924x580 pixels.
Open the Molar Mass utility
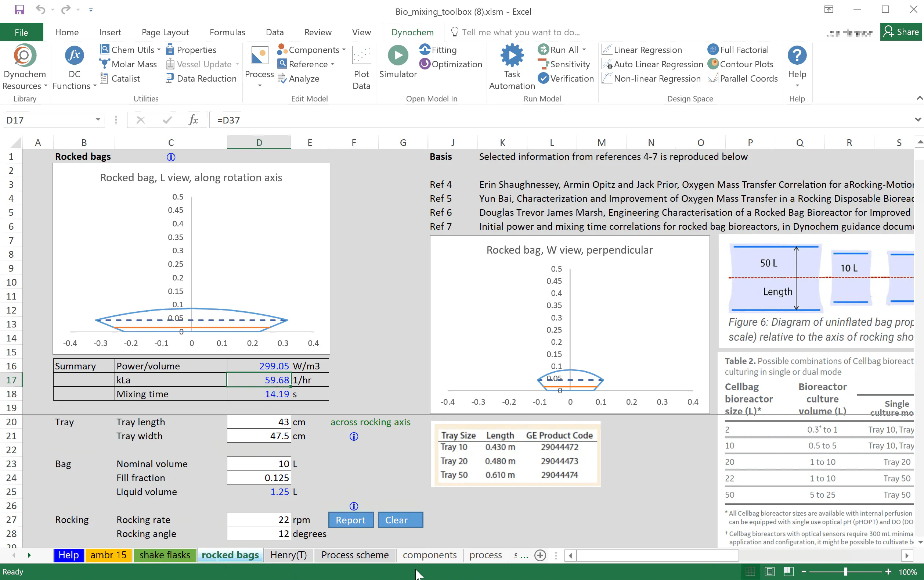tap(128, 64)
